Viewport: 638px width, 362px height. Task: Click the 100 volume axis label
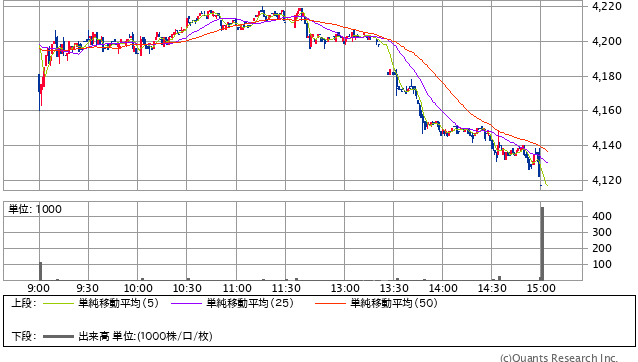pyautogui.click(x=602, y=264)
